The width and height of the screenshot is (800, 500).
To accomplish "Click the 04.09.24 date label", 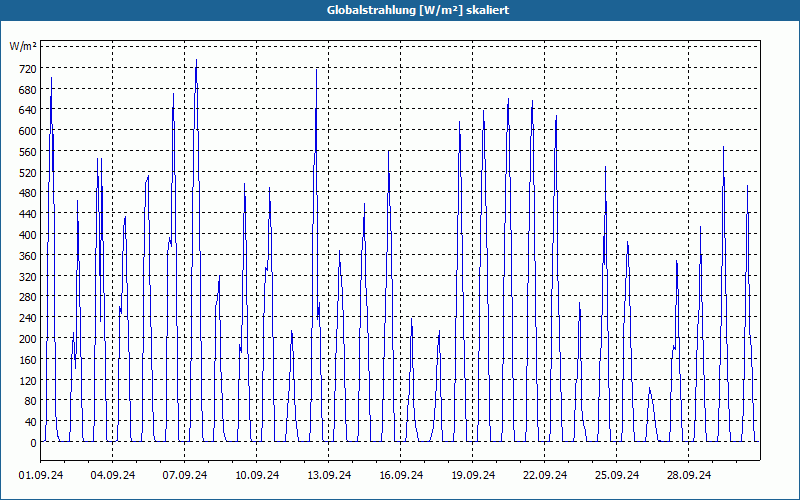I will (113, 475).
